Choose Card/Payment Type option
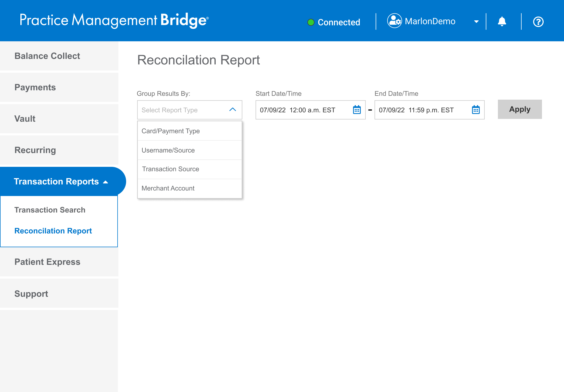The width and height of the screenshot is (564, 392). [x=170, y=131]
